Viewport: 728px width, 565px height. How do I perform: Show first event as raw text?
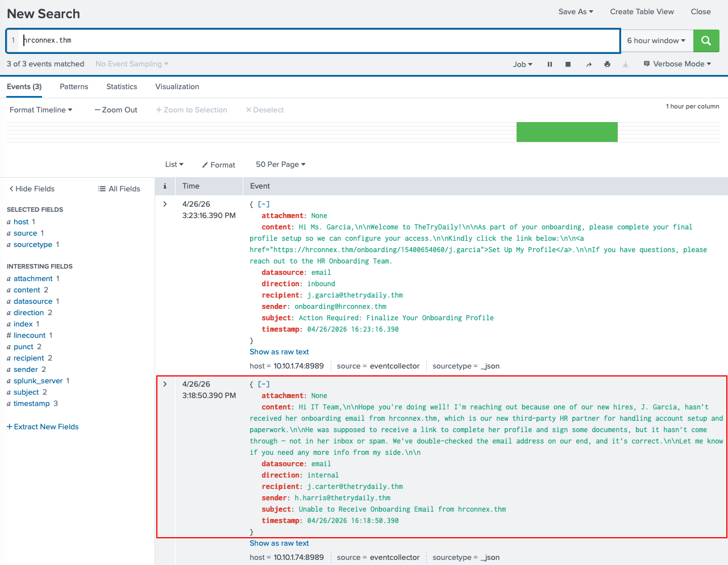(279, 351)
